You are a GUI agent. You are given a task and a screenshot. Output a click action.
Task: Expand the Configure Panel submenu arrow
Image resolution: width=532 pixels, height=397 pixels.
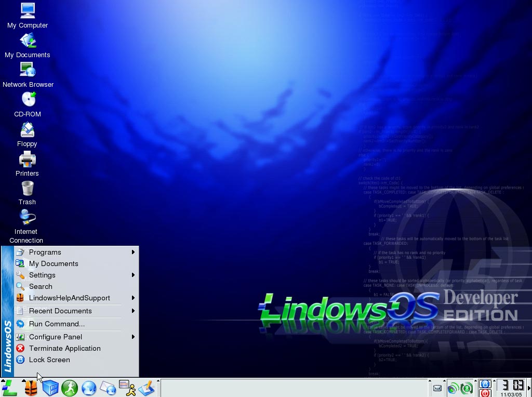(x=133, y=337)
